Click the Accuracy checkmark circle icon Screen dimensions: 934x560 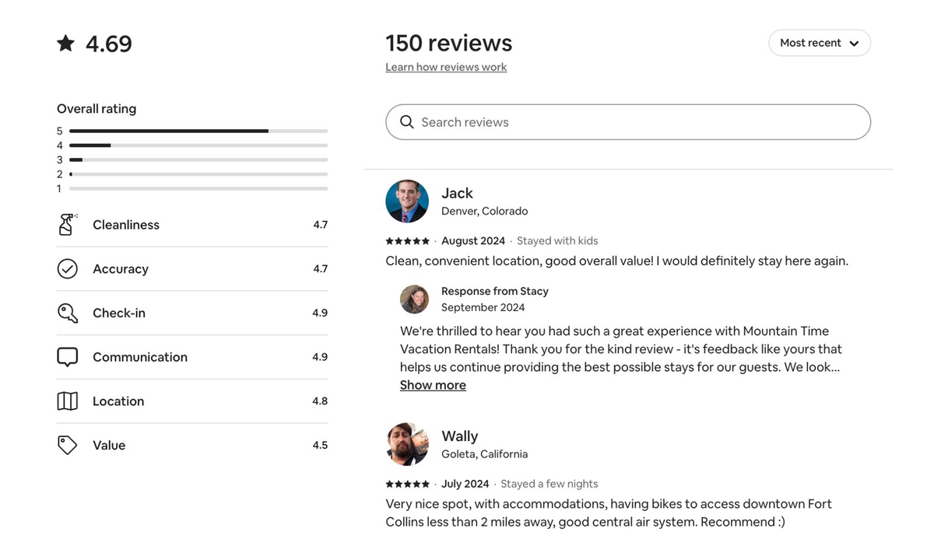pyautogui.click(x=68, y=269)
